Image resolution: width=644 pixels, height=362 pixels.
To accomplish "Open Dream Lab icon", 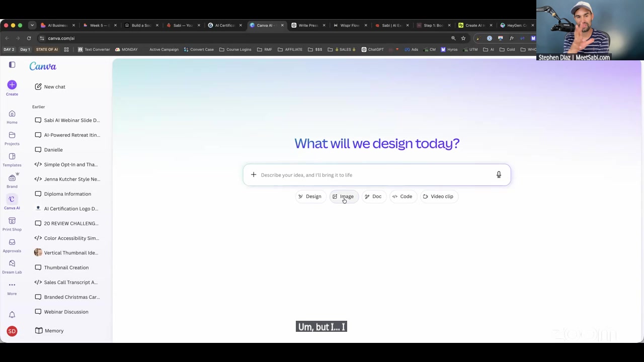I will tap(12, 264).
